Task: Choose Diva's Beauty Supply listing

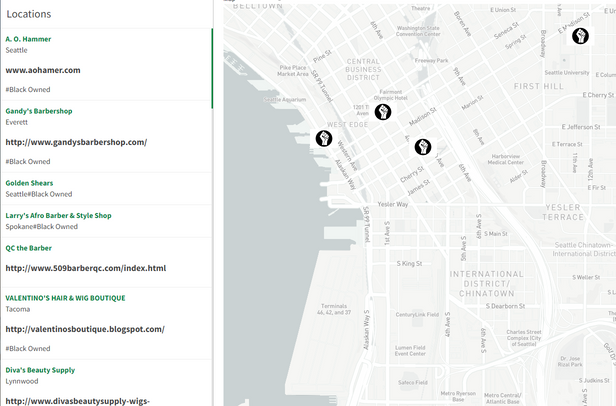Action: click(x=40, y=370)
